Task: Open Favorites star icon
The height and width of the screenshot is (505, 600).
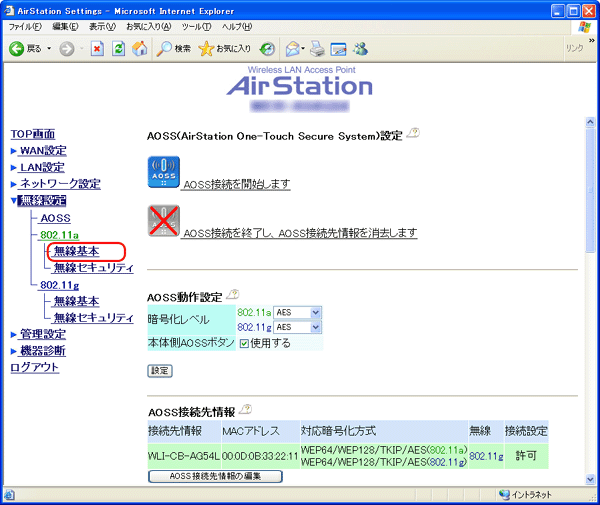Action: pyautogui.click(x=206, y=49)
